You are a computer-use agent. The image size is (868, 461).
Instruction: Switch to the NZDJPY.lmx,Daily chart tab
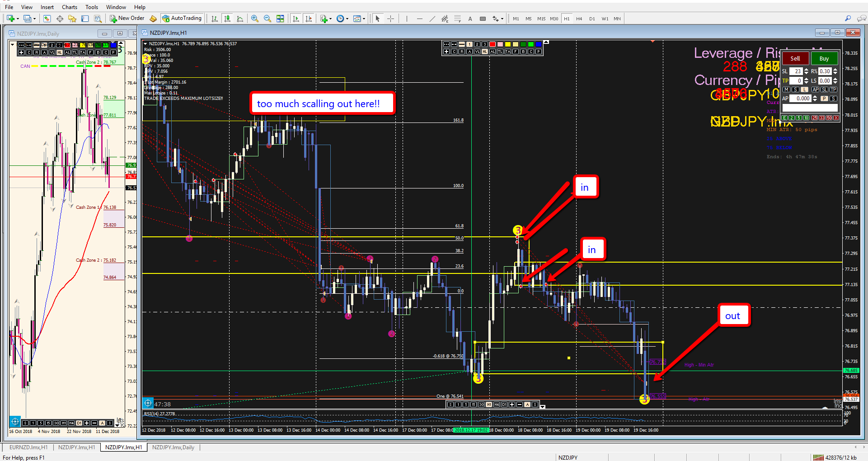(x=173, y=447)
